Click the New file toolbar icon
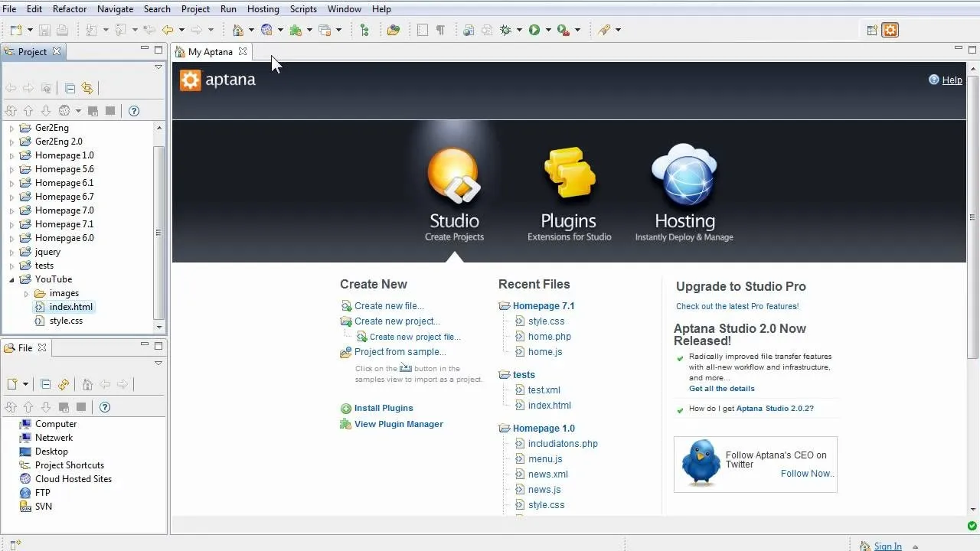The height and width of the screenshot is (551, 980). coord(15,30)
